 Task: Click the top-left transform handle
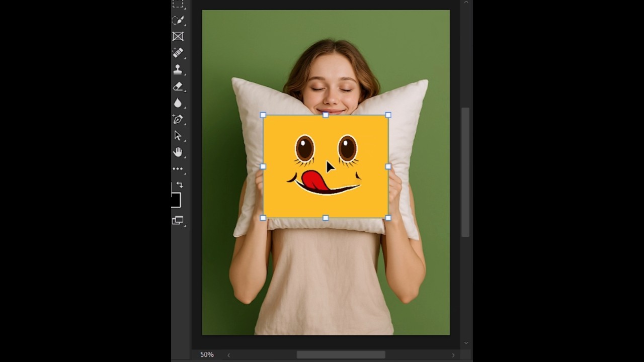pos(263,115)
